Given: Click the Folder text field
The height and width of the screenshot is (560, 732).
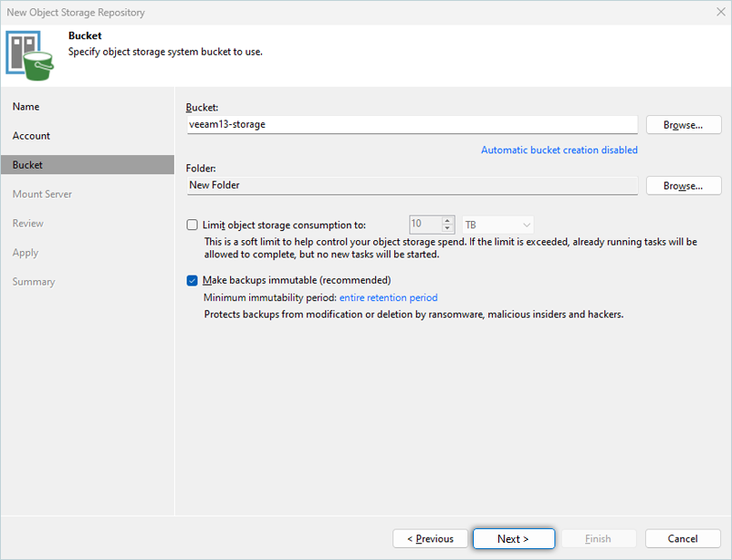Looking at the screenshot, I should click(x=411, y=186).
